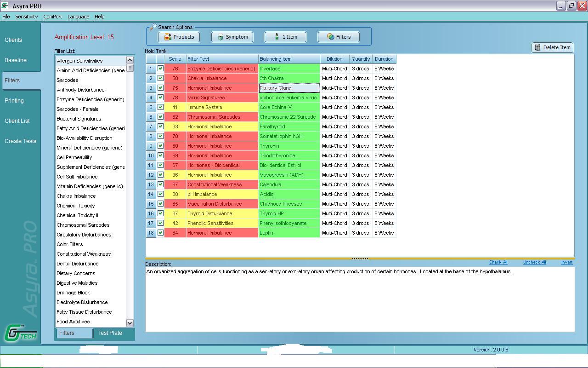Toggle checkbox for row 6 Chromosomal Sarcodes

click(x=160, y=117)
